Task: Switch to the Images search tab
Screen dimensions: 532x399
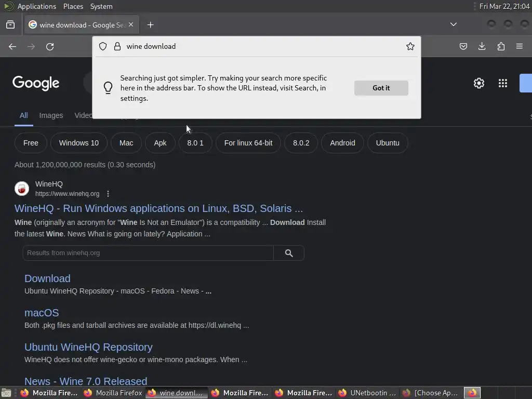Action: [51, 115]
